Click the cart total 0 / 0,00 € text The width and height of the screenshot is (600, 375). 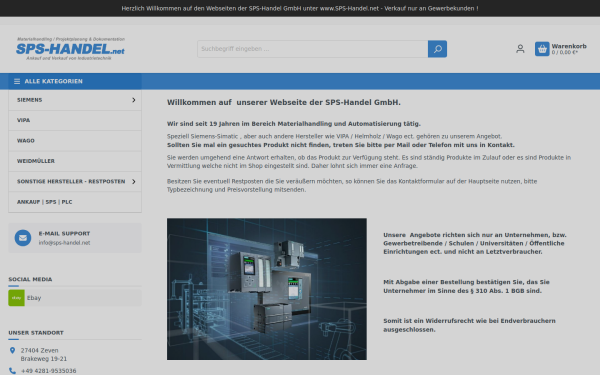coord(565,52)
